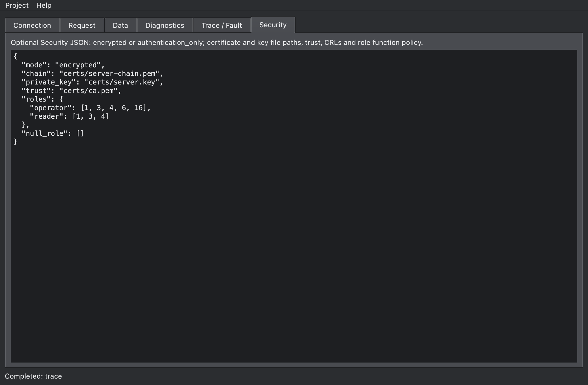Viewport: 588px width, 385px height.
Task: Click the "null_role": [] line
Action: 53,133
